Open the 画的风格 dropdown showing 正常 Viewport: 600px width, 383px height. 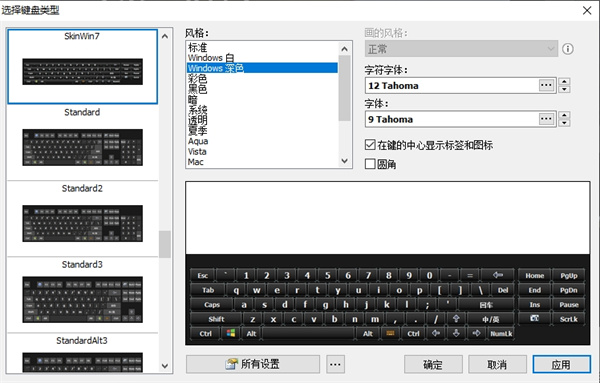[461, 49]
